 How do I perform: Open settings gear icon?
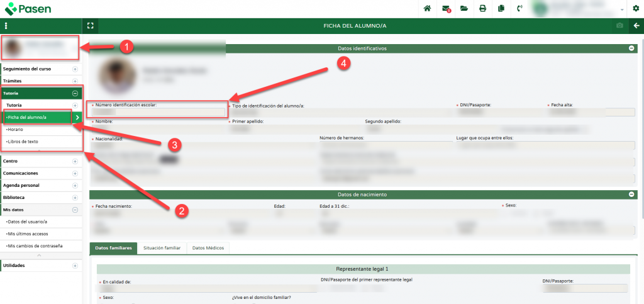pos(635,9)
